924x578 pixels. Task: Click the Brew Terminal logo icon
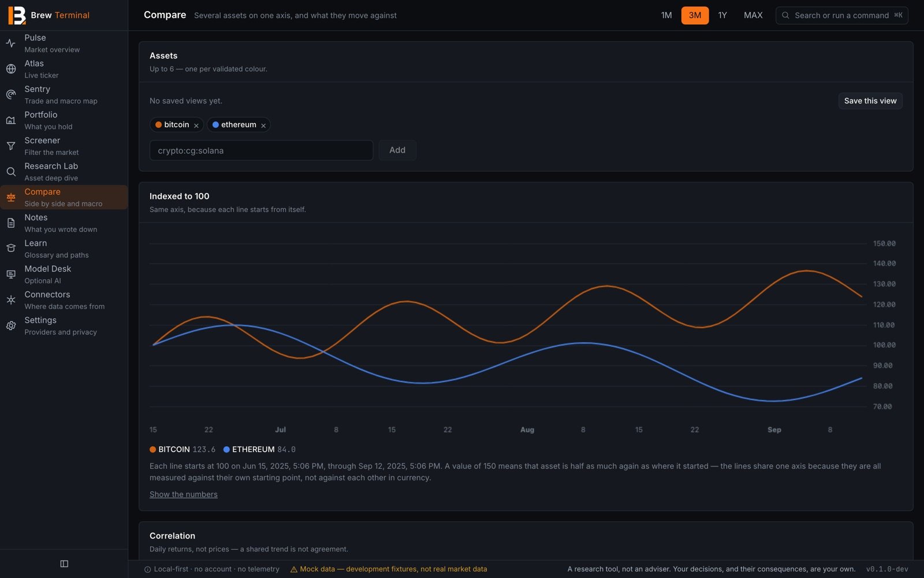click(x=17, y=15)
